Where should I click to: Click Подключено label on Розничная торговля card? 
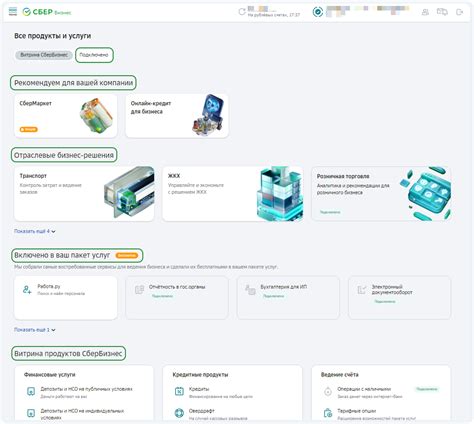pyautogui.click(x=330, y=212)
